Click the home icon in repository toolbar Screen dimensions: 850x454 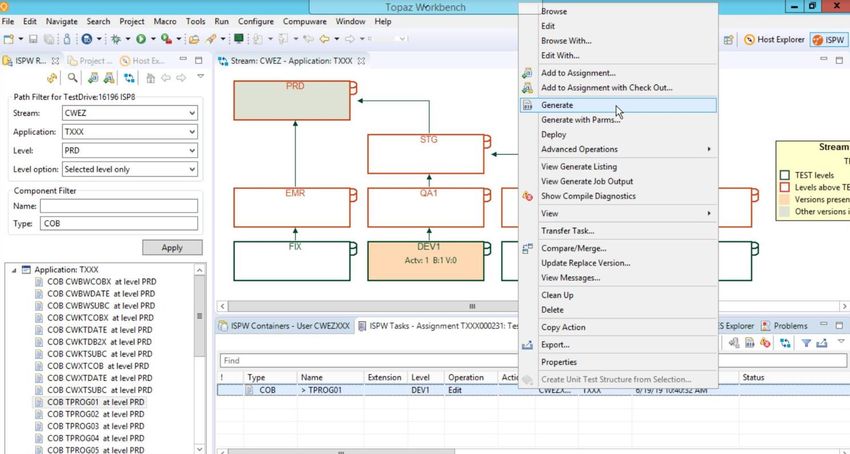(150, 78)
